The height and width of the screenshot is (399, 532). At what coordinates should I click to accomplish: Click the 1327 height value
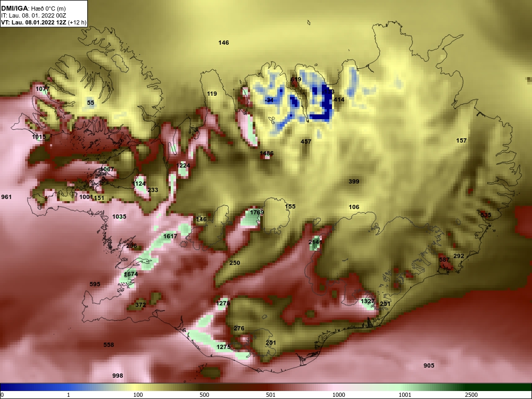(368, 301)
